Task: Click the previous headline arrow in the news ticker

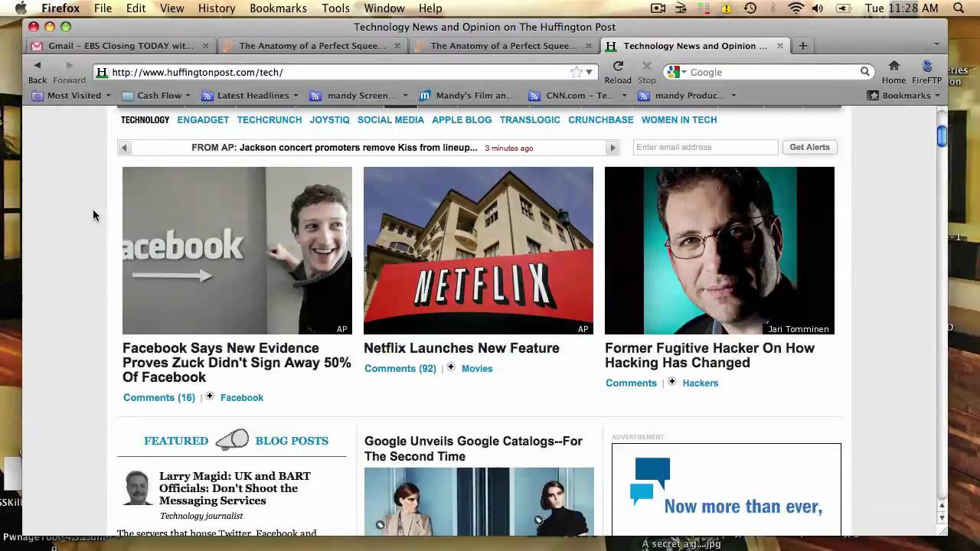Action: 124,148
